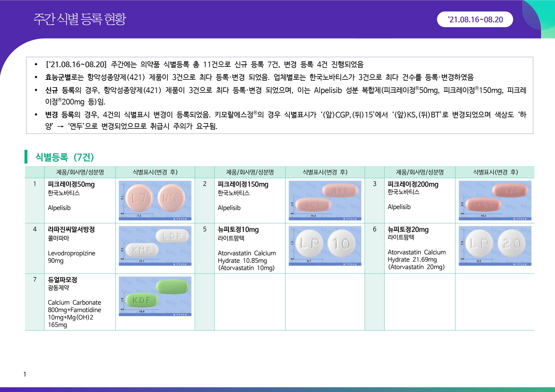
Task: Click the 피크레이정50mg pill image
Action: (x=155, y=200)
